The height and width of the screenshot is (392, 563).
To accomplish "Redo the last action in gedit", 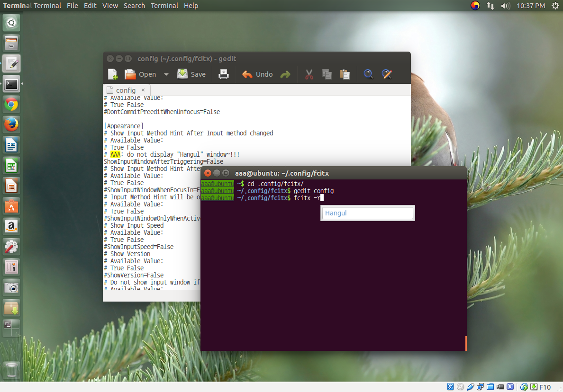I will pyautogui.click(x=285, y=75).
